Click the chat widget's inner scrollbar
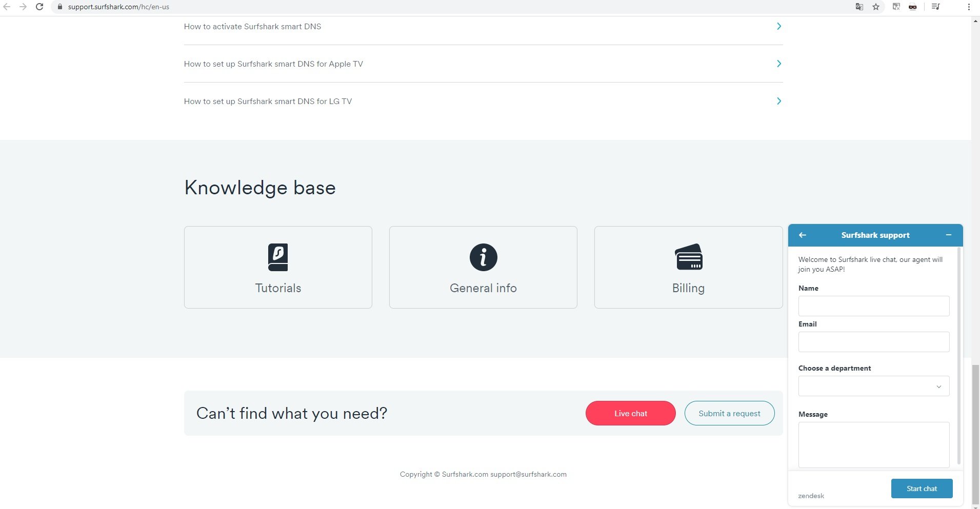This screenshot has width=980, height=509. click(958, 356)
